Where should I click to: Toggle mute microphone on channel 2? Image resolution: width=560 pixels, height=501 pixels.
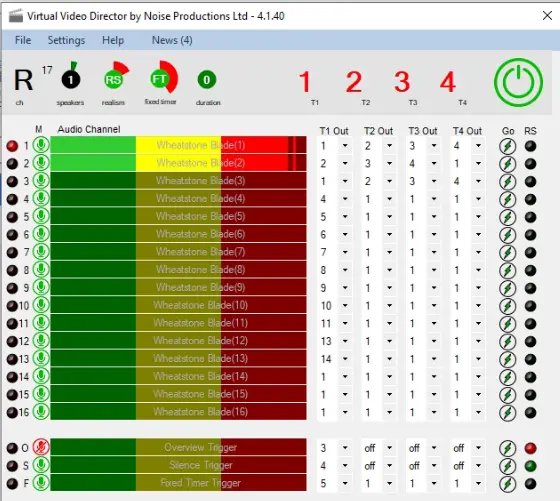[x=41, y=163]
